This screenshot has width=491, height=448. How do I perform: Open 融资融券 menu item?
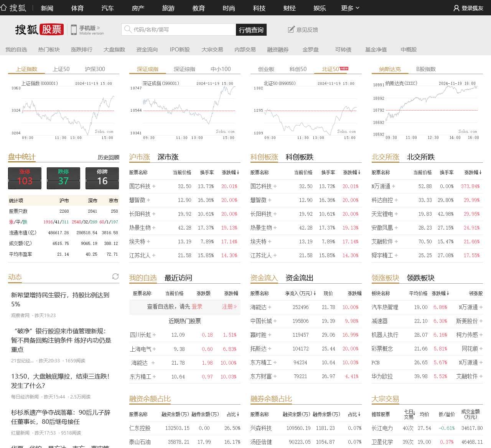[278, 50]
